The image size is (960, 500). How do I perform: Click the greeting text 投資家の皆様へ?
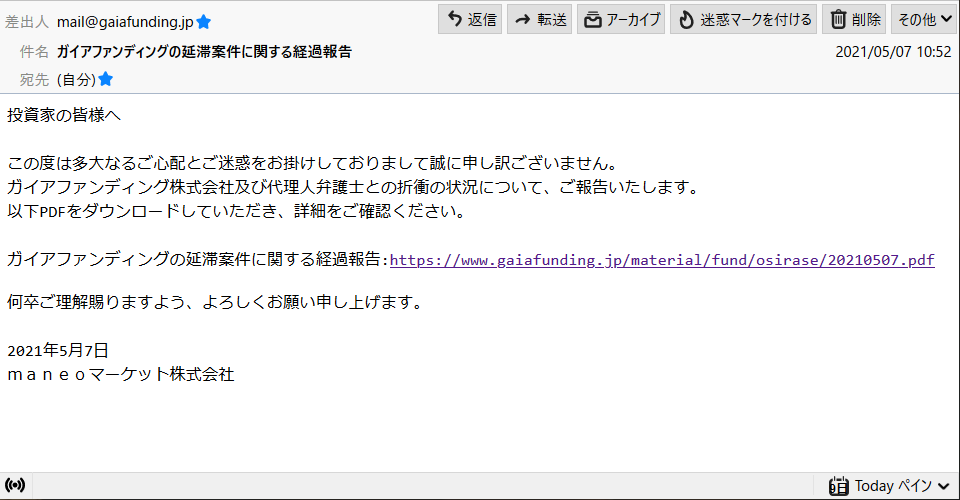pyautogui.click(x=64, y=115)
